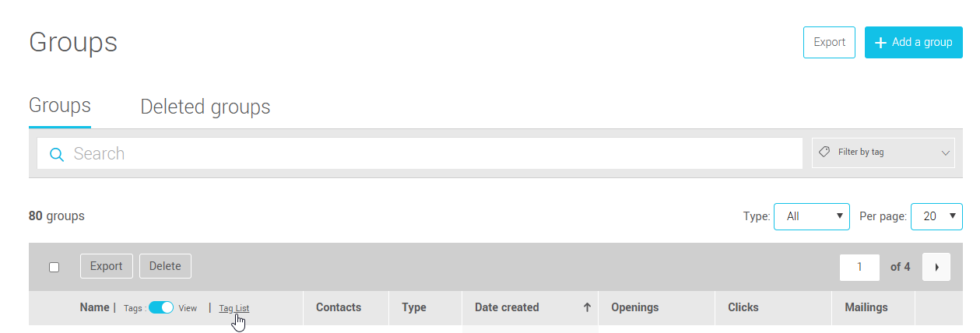Click the top Export button
The image size is (980, 333).
pyautogui.click(x=829, y=43)
